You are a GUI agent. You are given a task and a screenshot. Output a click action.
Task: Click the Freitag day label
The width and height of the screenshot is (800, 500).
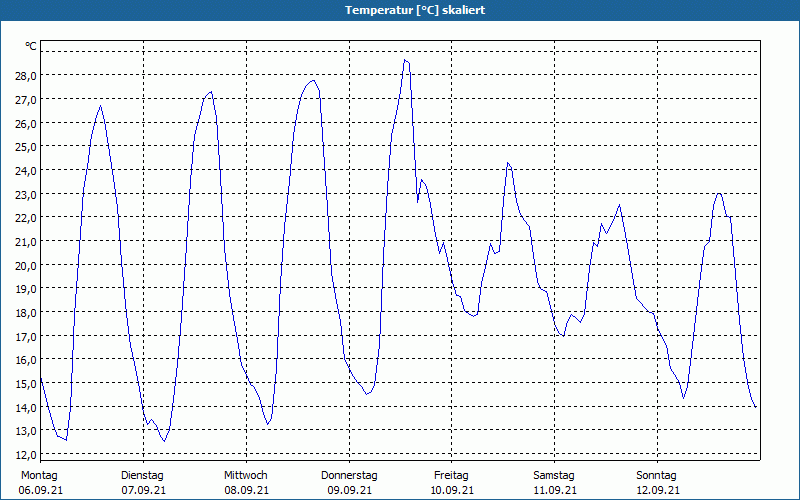pos(451,475)
